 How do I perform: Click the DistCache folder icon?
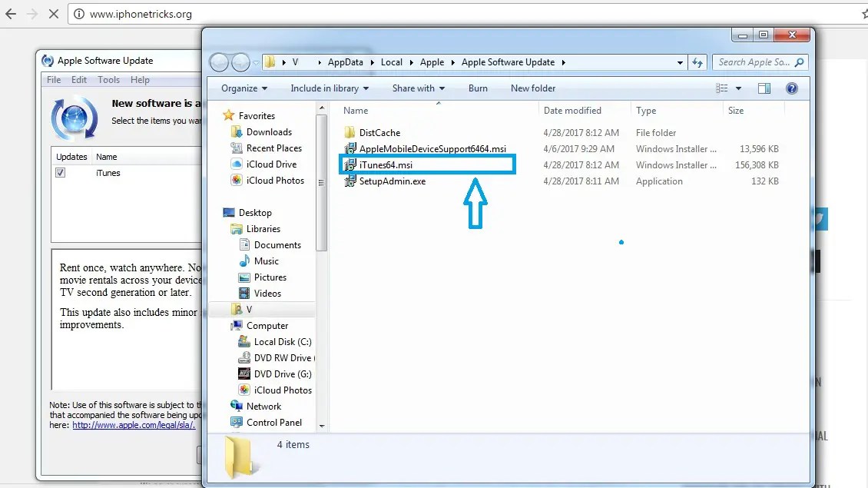[x=350, y=132]
